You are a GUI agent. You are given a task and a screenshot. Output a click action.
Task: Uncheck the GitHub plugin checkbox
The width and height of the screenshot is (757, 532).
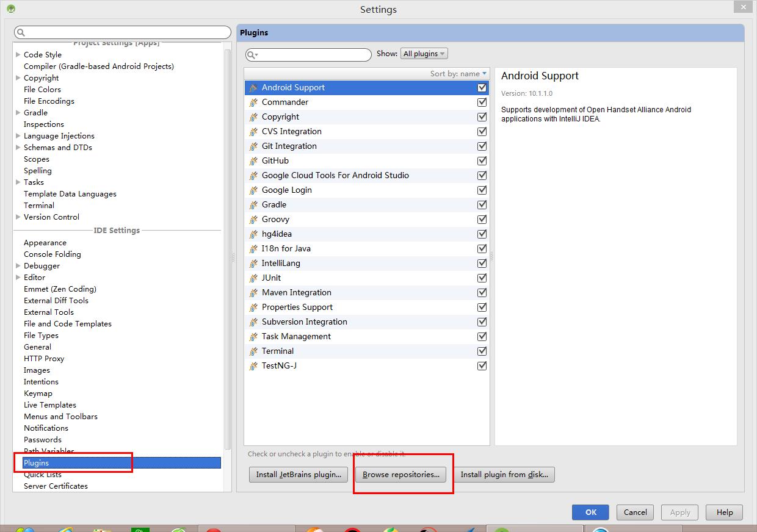(x=482, y=160)
